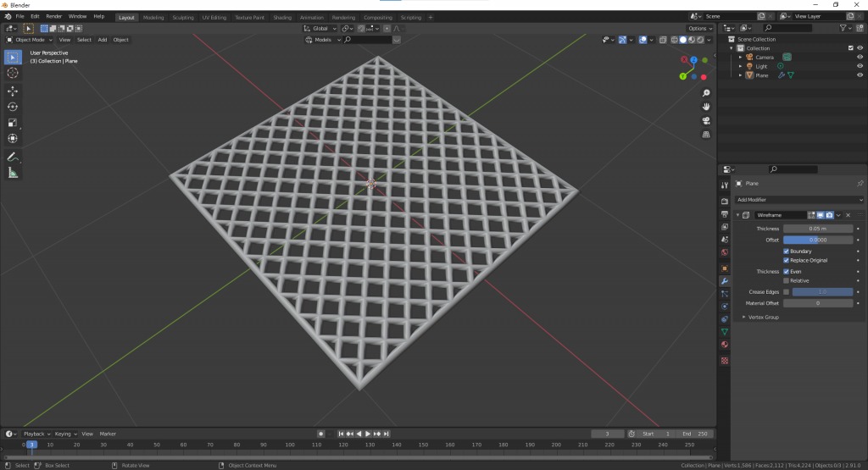Image resolution: width=868 pixels, height=470 pixels.
Task: Switch to the Sculpting workspace tab
Action: (x=182, y=17)
